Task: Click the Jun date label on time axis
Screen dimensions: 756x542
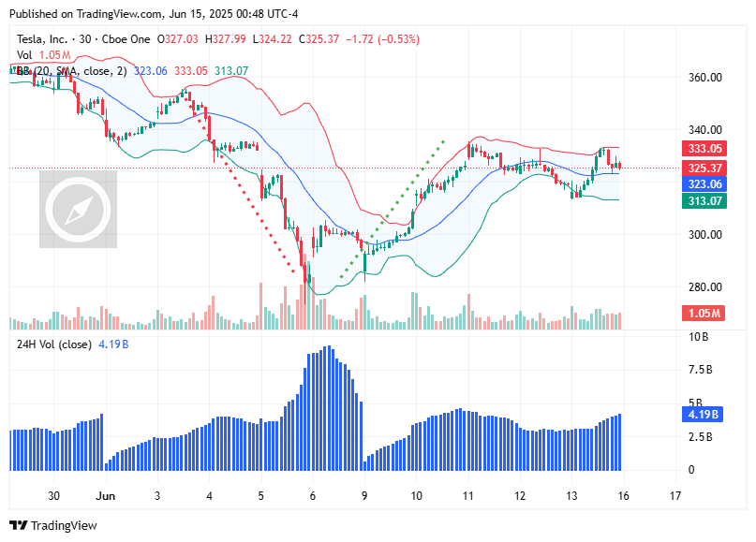Action: [x=106, y=496]
